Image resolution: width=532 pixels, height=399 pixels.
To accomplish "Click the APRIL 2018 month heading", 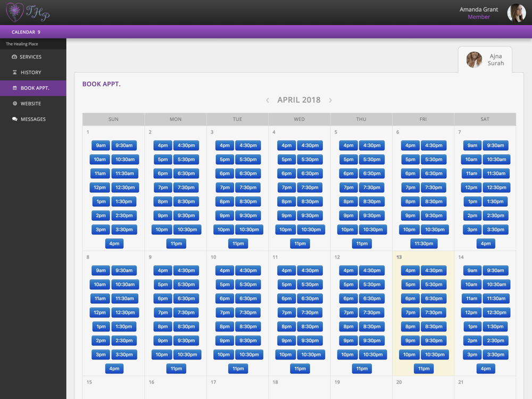I will pyautogui.click(x=299, y=100).
